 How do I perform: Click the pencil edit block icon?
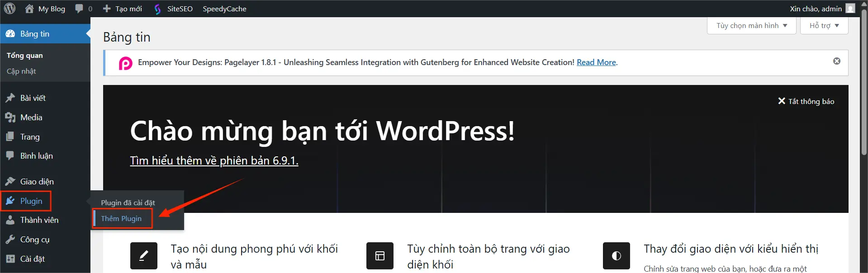pos(144,256)
